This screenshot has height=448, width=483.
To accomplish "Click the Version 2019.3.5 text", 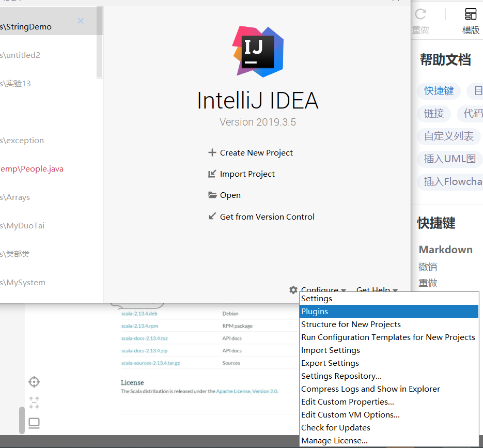I will coord(258,122).
